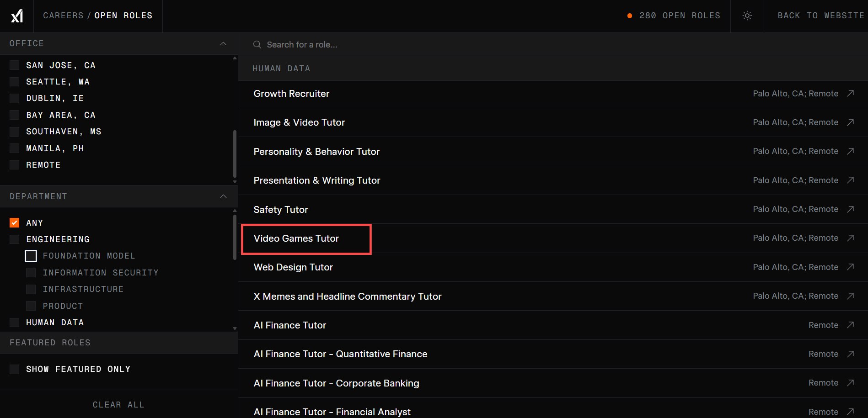Go to Careers breadcrumb
This screenshot has height=418, width=868.
63,16
